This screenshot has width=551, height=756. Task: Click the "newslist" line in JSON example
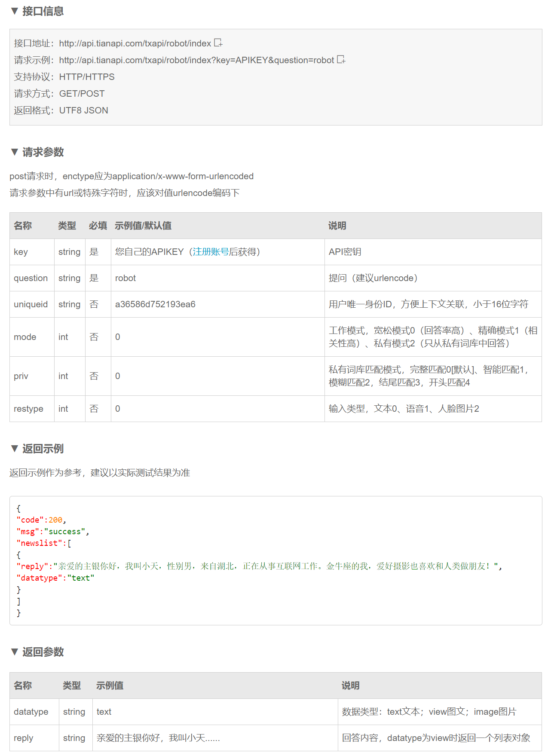[43, 543]
